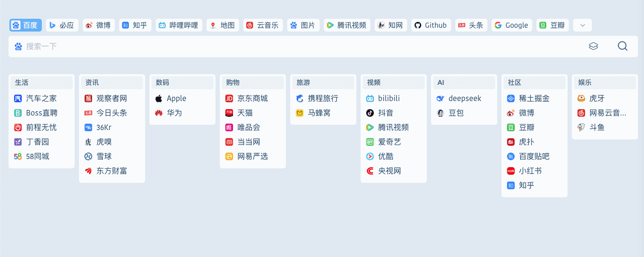This screenshot has height=257, width=644.
Task: Click the magnifier search icon
Action: [622, 46]
